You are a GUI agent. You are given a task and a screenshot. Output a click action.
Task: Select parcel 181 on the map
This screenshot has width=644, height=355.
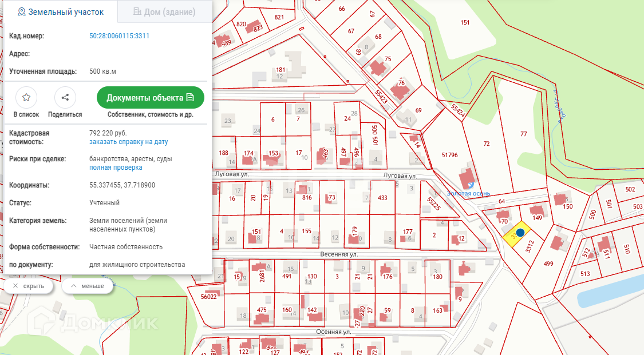click(280, 70)
